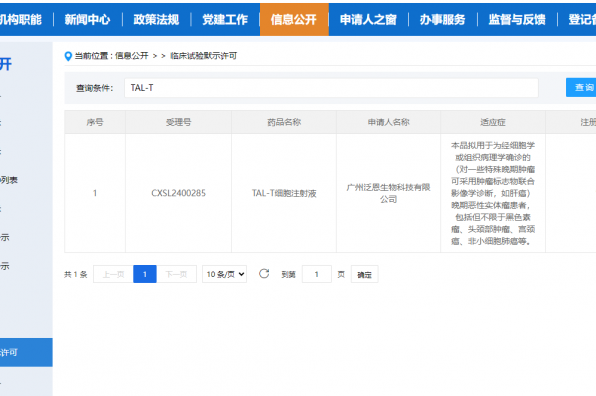
Task: Open the 新闻中心 navigation tab
Action: point(87,19)
